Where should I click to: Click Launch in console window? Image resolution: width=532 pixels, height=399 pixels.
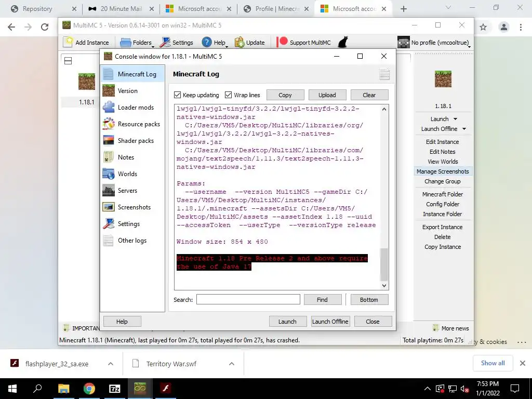point(287,321)
